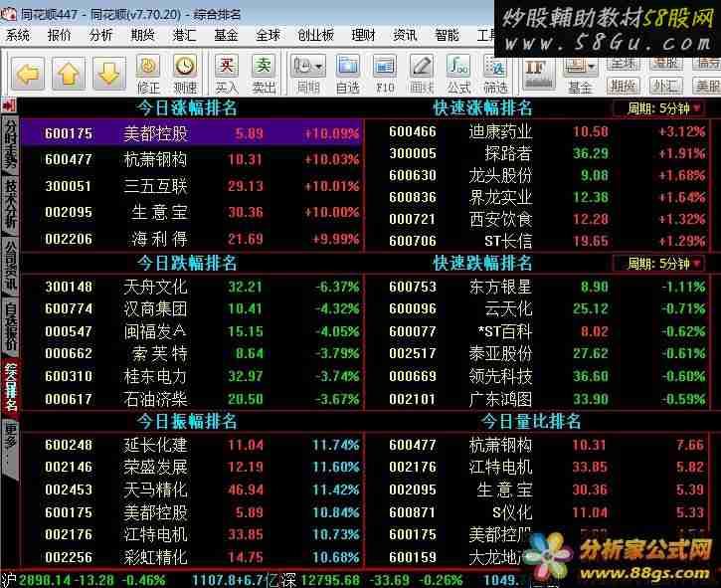This screenshot has height=588, width=721.
Task: Select 迪康药业 row
Action: pos(538,132)
